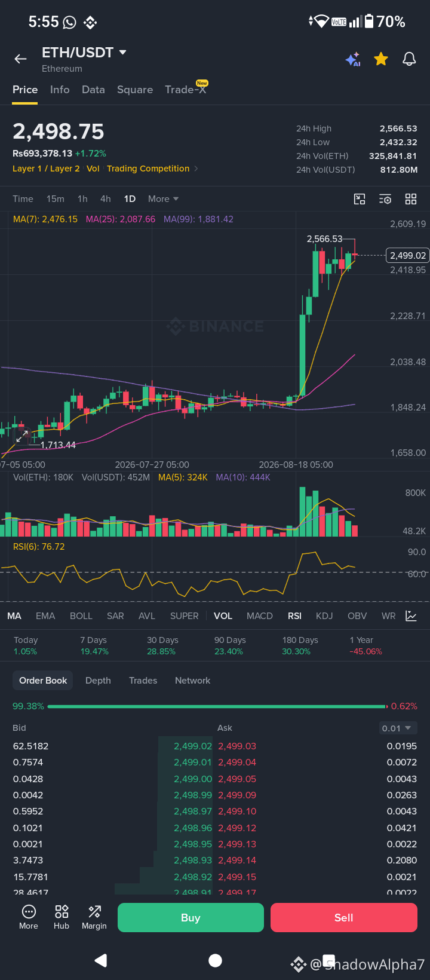
Task: Toggle the MACD sub-indicator
Action: coord(260,616)
